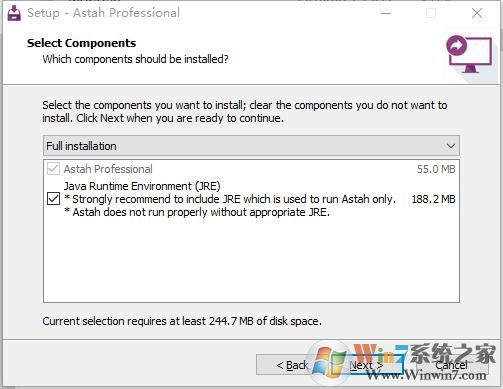
Task: Click the disk space requirement text
Action: (x=182, y=321)
